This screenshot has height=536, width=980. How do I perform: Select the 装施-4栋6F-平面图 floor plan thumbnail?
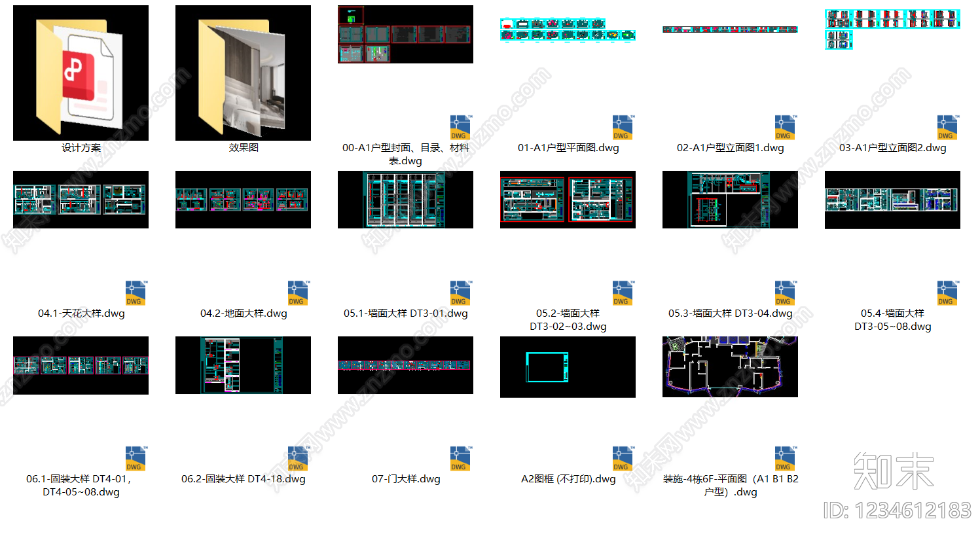pos(730,366)
